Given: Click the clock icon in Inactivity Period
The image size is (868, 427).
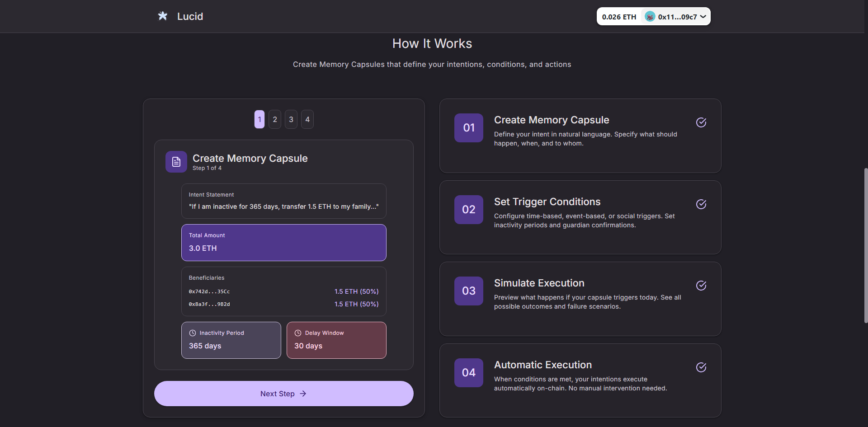Looking at the screenshot, I should pyautogui.click(x=193, y=333).
